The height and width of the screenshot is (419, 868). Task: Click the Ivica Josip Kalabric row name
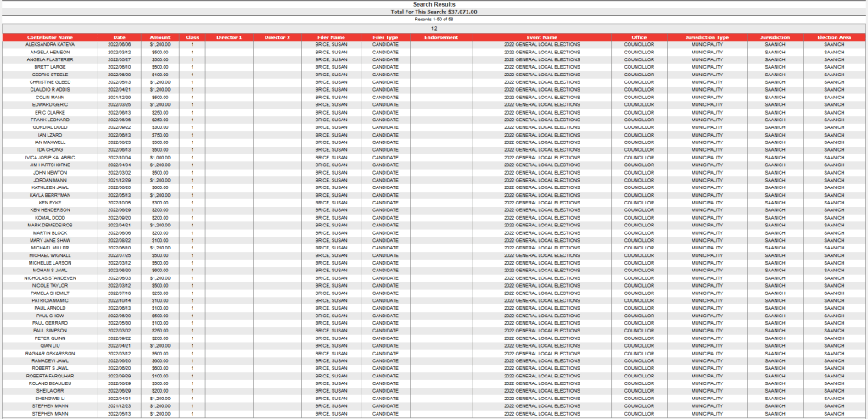tap(50, 158)
